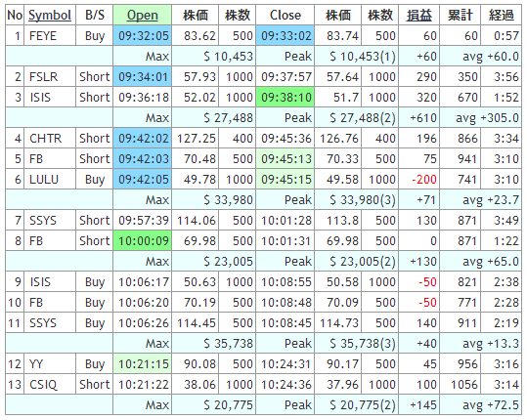Select elapsed time 1:22
Screen dimensions: 527x420
(x=506, y=240)
